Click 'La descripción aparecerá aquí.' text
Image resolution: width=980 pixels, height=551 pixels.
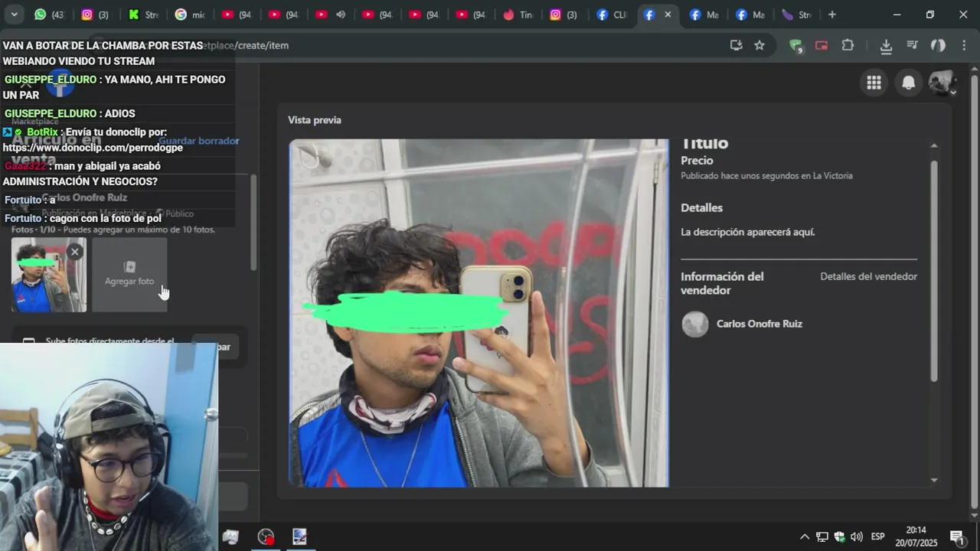[x=748, y=232]
